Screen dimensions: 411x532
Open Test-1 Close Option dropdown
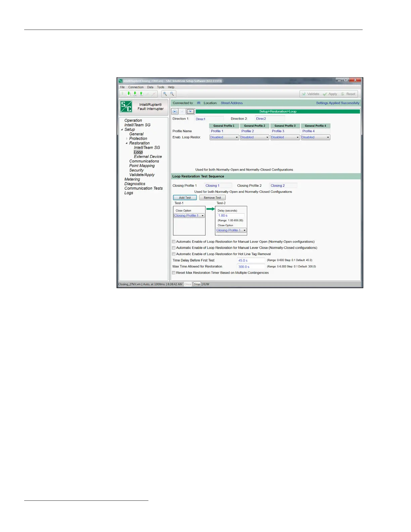tap(189, 216)
